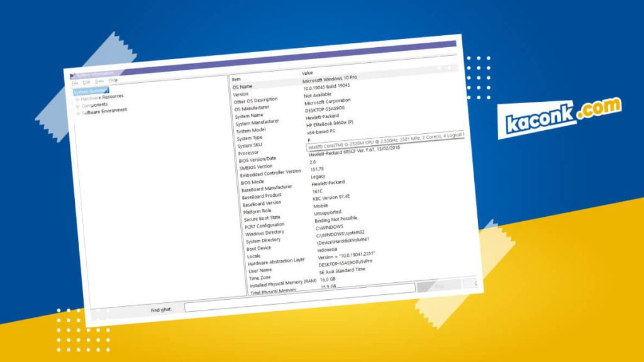Click the Microsoft Corporation value

click(328, 101)
